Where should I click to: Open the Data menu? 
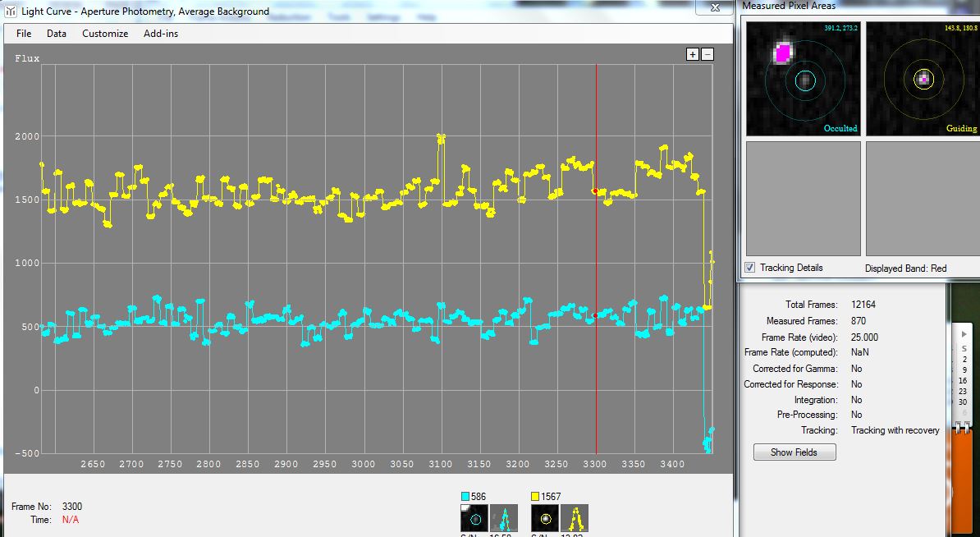[x=57, y=34]
